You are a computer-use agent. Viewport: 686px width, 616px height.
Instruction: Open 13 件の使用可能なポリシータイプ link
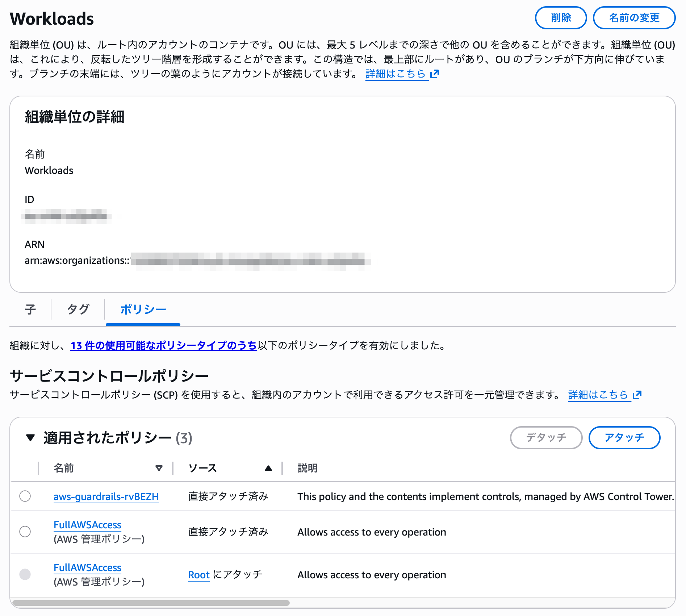(x=163, y=346)
